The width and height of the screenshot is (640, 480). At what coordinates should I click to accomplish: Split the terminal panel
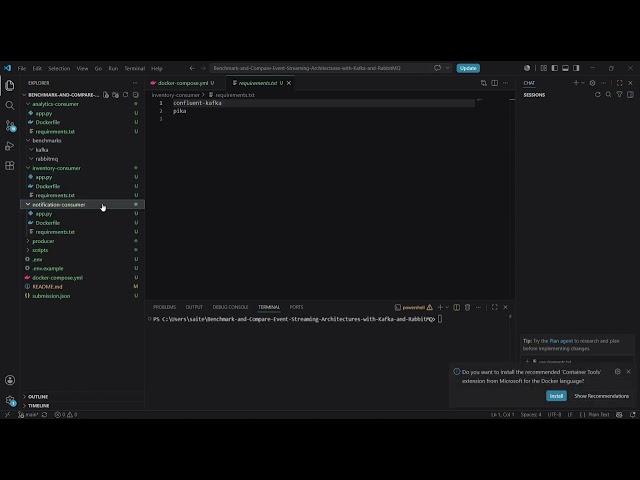(x=457, y=307)
